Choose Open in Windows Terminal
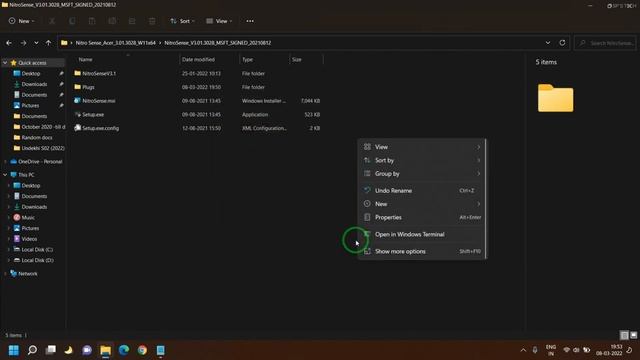The height and width of the screenshot is (360, 640). point(422,235)
